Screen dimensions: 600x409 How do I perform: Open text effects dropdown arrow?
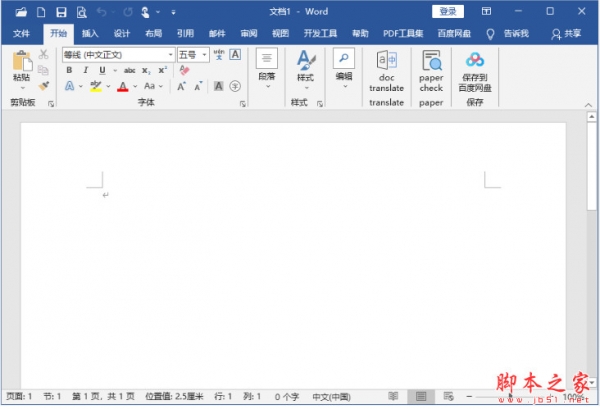coord(81,86)
